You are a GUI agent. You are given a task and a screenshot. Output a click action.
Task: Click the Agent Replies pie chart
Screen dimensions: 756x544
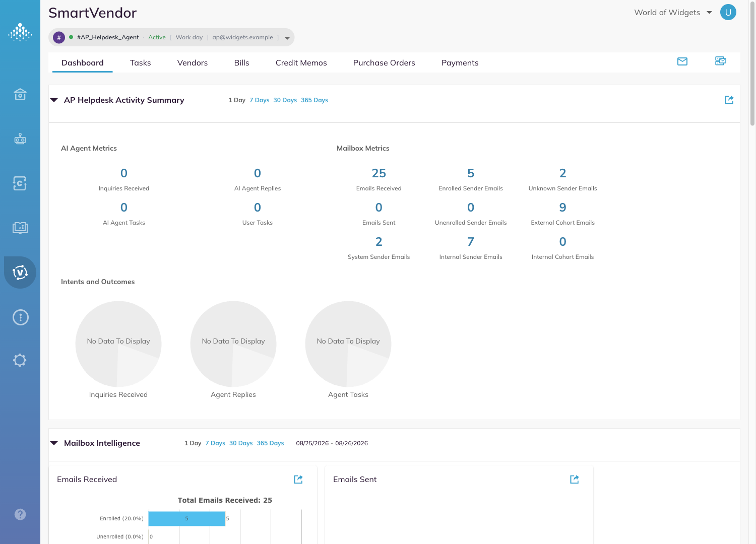tap(233, 344)
